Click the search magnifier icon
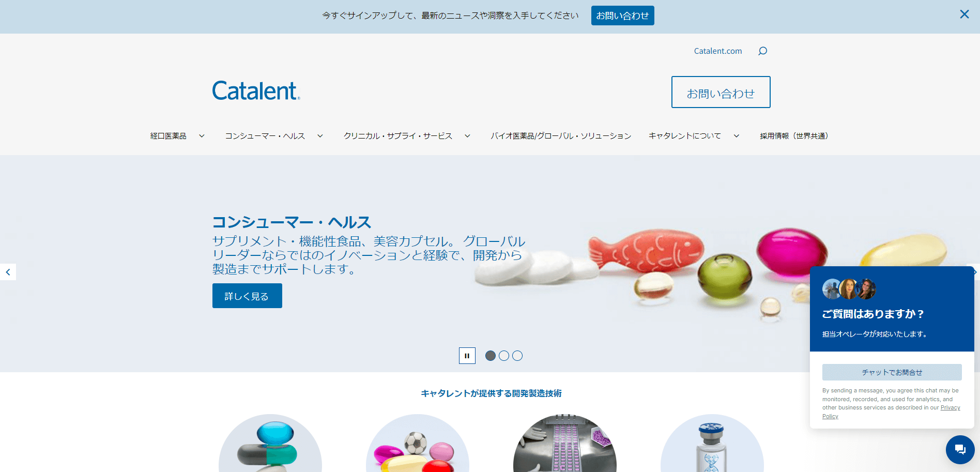The height and width of the screenshot is (472, 980). [762, 51]
